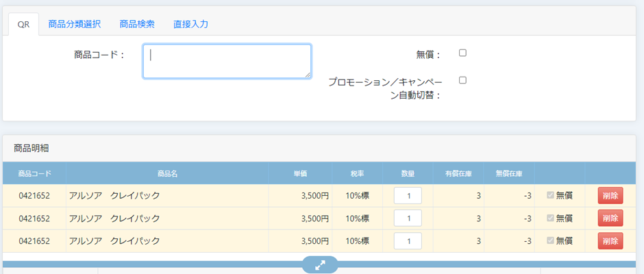The image size is (644, 274).
Task: Toggle 無償 checkbox in third product row
Action: click(549, 241)
